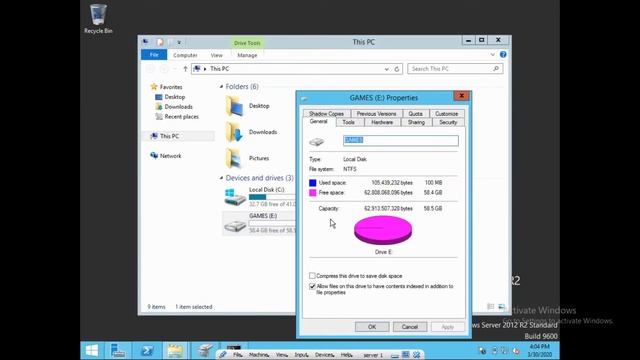Click the quick access properties icon in title bar
This screenshot has height=360, width=640.
click(x=160, y=42)
